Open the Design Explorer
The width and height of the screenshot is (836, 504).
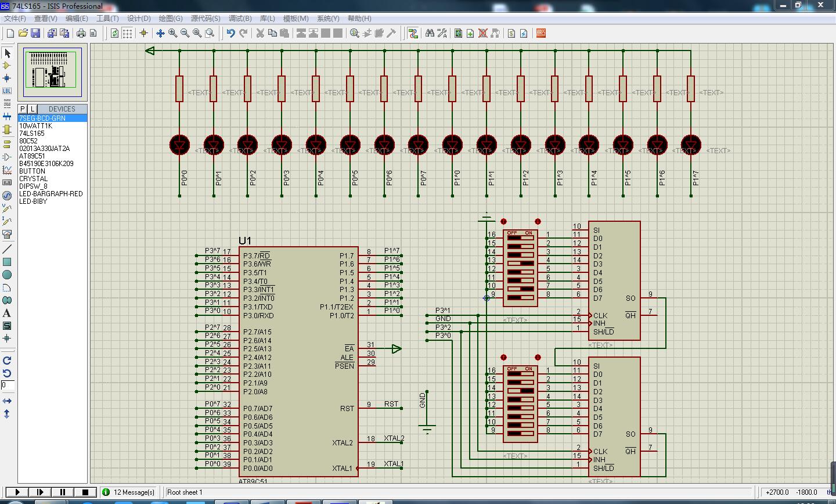(x=458, y=33)
